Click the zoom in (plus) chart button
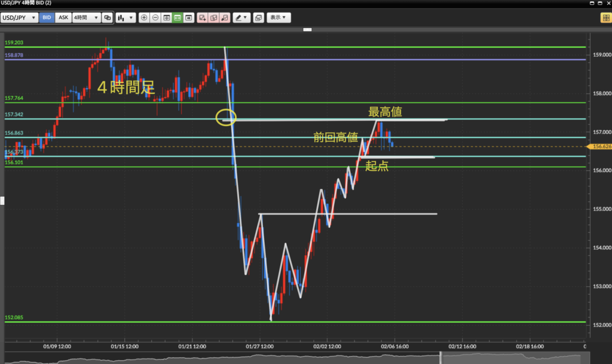612x364 pixels. [x=143, y=18]
